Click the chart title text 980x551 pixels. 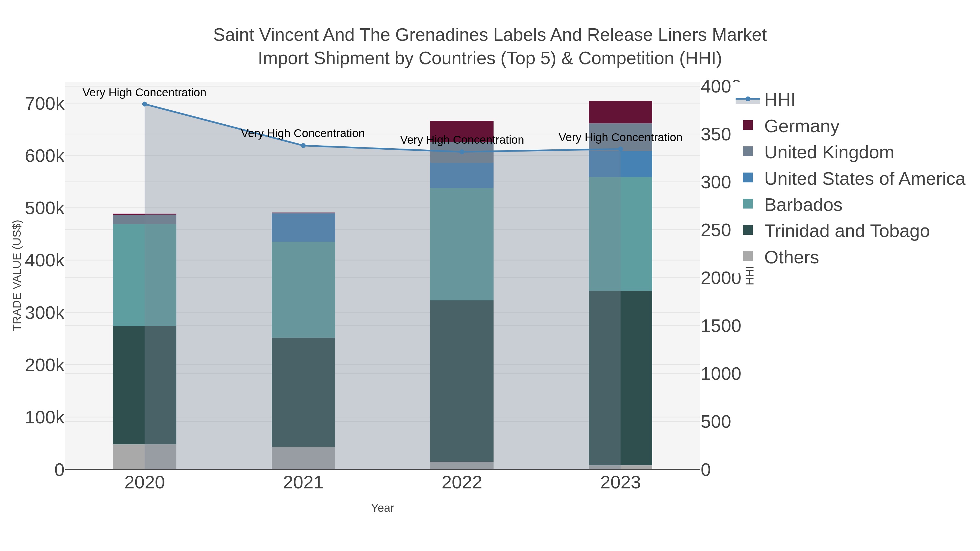[490, 46]
